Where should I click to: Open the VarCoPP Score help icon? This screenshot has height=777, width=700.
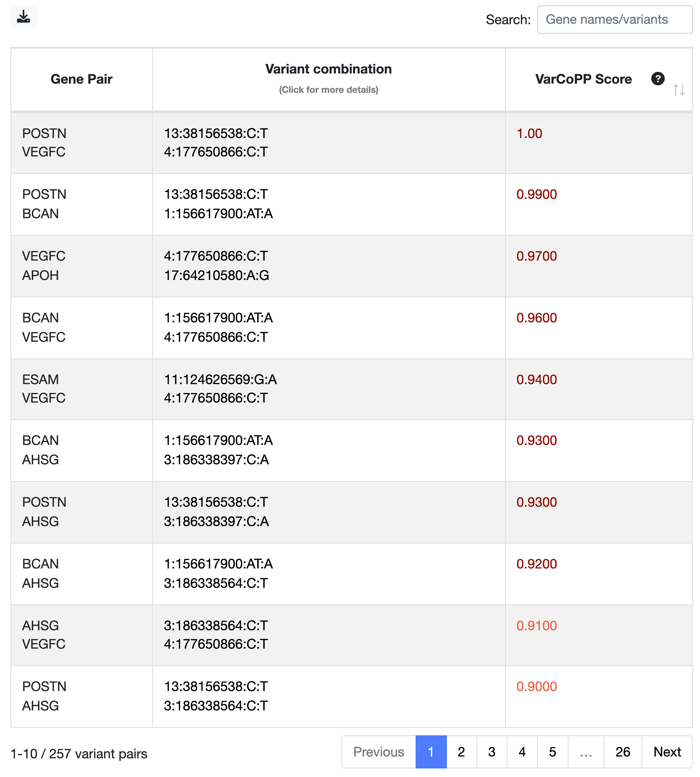[x=658, y=79]
